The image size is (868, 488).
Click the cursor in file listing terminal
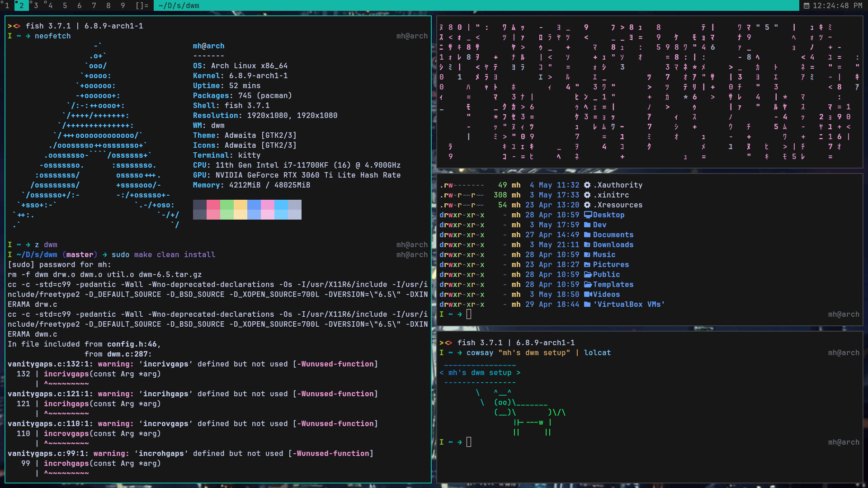point(469,314)
